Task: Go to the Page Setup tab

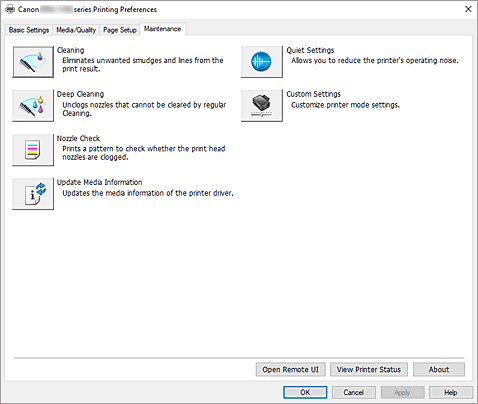Action: pyautogui.click(x=120, y=30)
